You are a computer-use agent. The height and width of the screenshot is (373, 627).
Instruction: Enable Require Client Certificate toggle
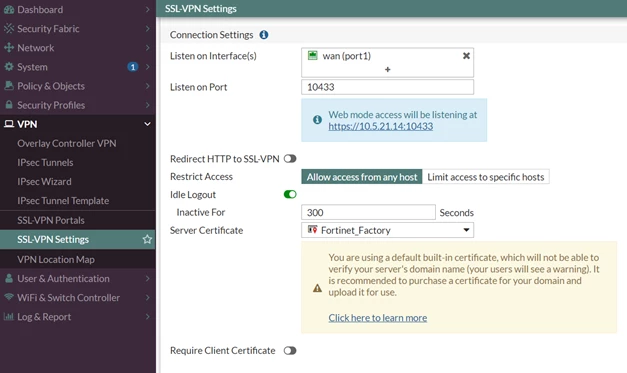290,351
